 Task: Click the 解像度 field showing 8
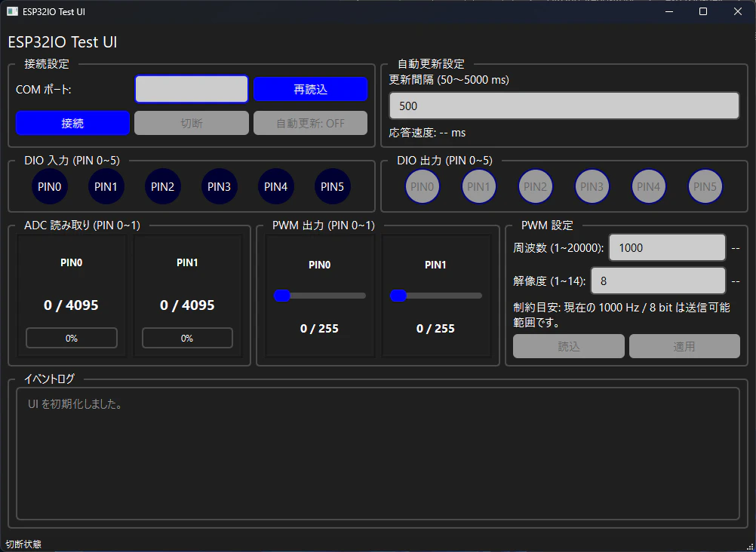pos(658,281)
